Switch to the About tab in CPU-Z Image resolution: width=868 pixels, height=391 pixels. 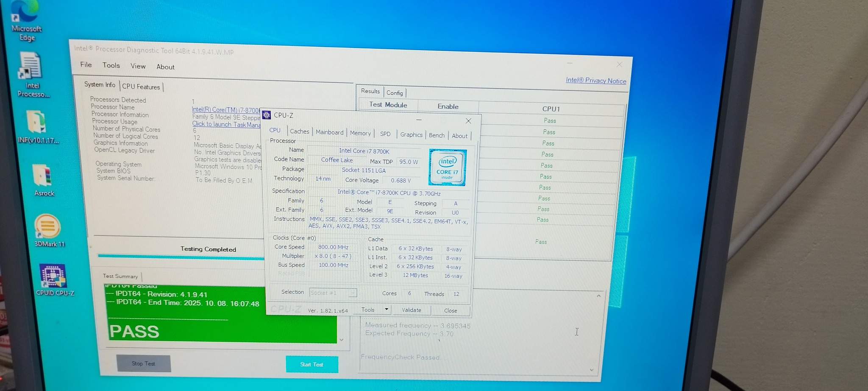[460, 136]
